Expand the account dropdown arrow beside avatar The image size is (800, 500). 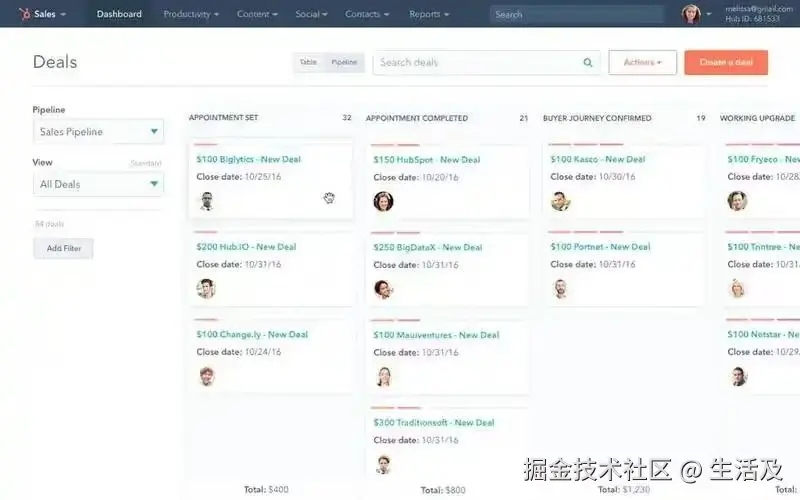coord(709,14)
